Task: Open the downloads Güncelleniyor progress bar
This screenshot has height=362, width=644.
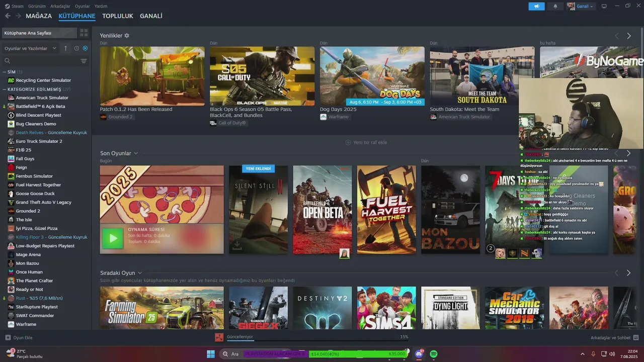Action: tap(317, 337)
